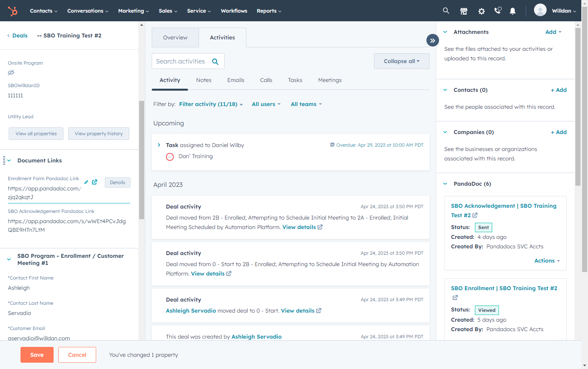
Task: Click the HubSpot sprocket logo
Action: [x=13, y=11]
